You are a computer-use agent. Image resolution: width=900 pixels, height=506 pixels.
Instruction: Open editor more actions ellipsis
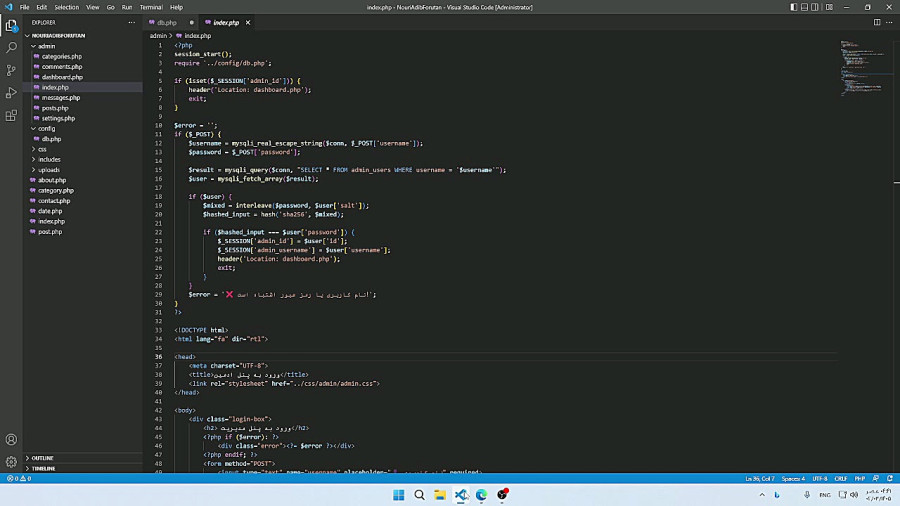(x=889, y=22)
